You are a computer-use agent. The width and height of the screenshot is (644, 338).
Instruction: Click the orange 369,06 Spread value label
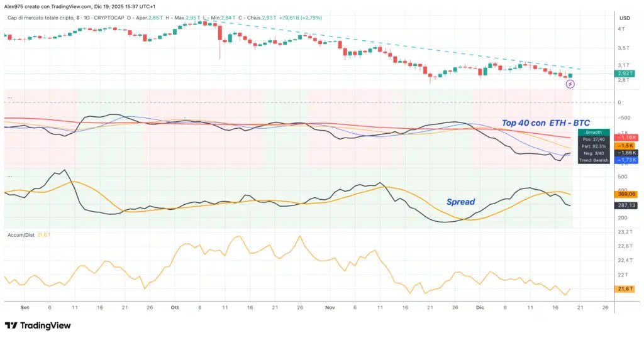625,194
